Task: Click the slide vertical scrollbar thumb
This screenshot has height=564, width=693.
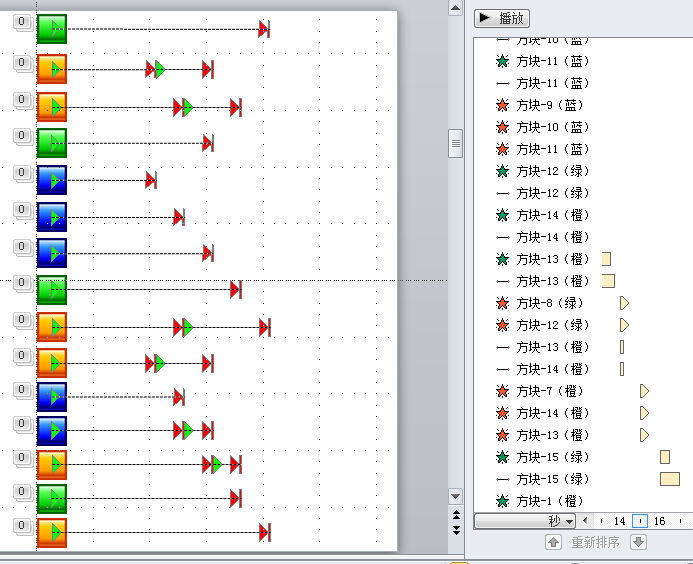Action: click(455, 144)
